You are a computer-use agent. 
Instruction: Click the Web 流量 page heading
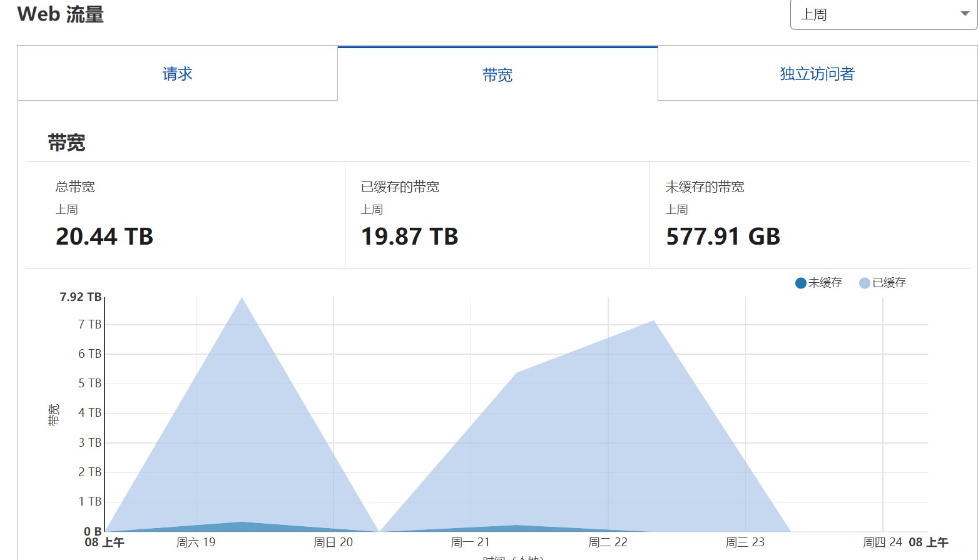(x=61, y=14)
